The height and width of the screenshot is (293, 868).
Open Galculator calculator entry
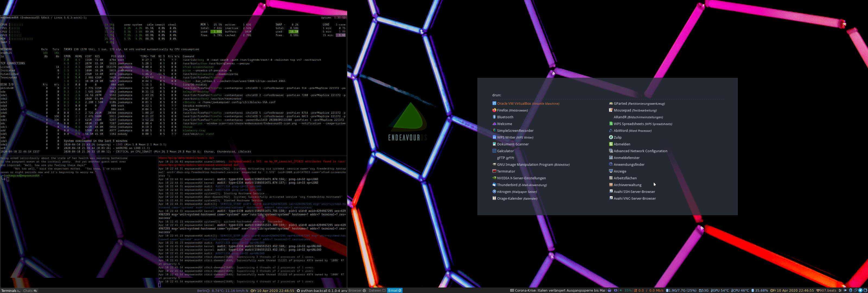pyautogui.click(x=503, y=151)
